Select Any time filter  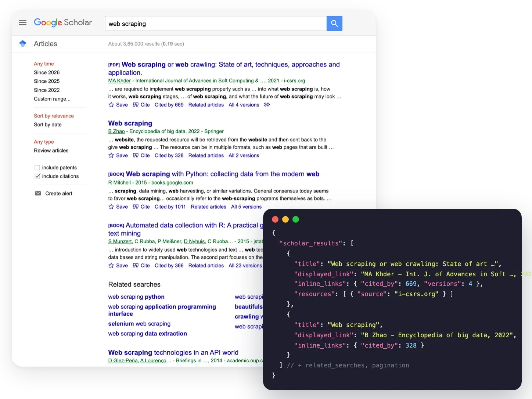[x=44, y=64]
